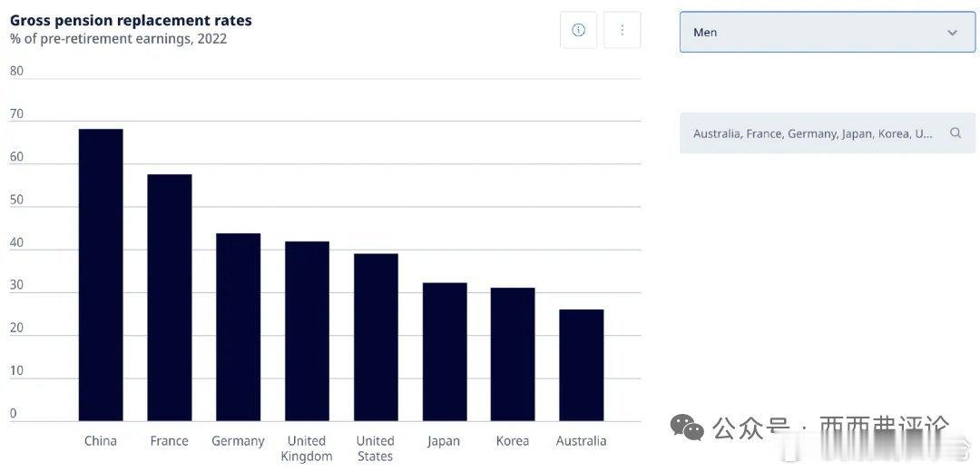
Task: Open the Men gender selector
Action: tap(828, 32)
